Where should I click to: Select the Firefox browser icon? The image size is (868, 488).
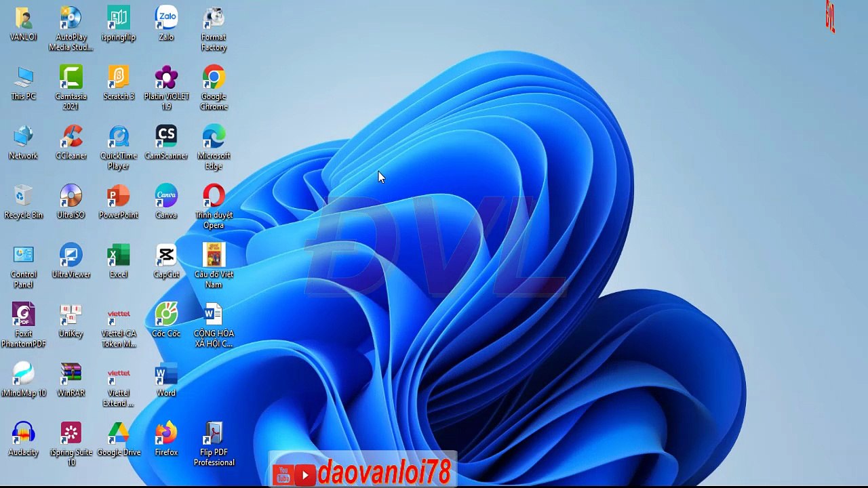tap(166, 434)
